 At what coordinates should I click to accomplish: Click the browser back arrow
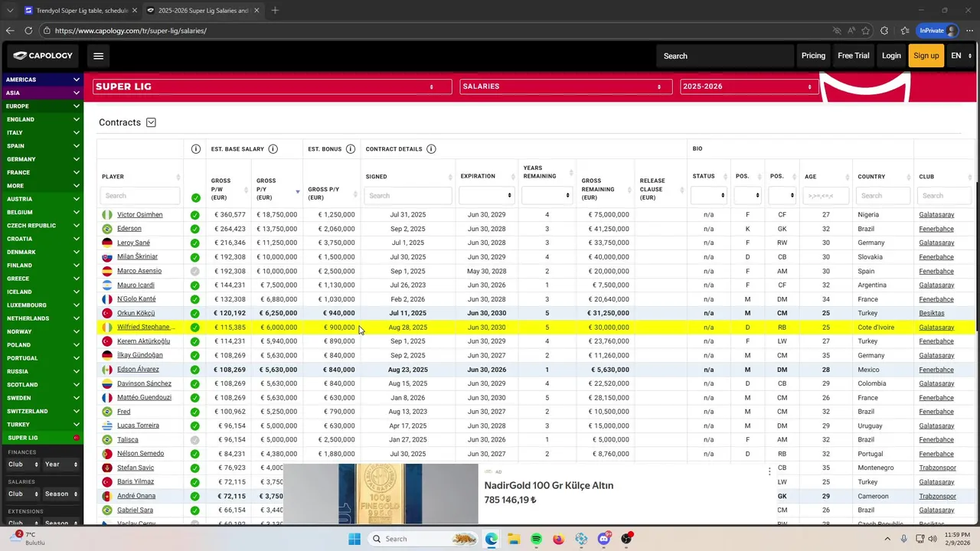pyautogui.click(x=10, y=31)
